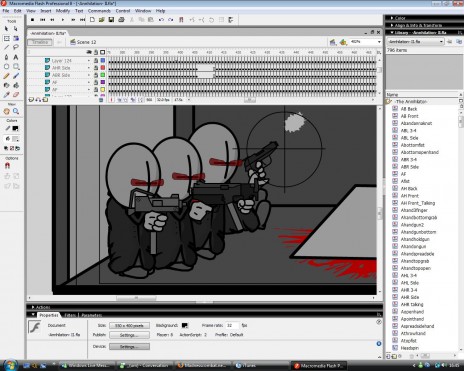Select the Lasso tool
This screenshot has width=464, height=371.
(x=16, y=47)
